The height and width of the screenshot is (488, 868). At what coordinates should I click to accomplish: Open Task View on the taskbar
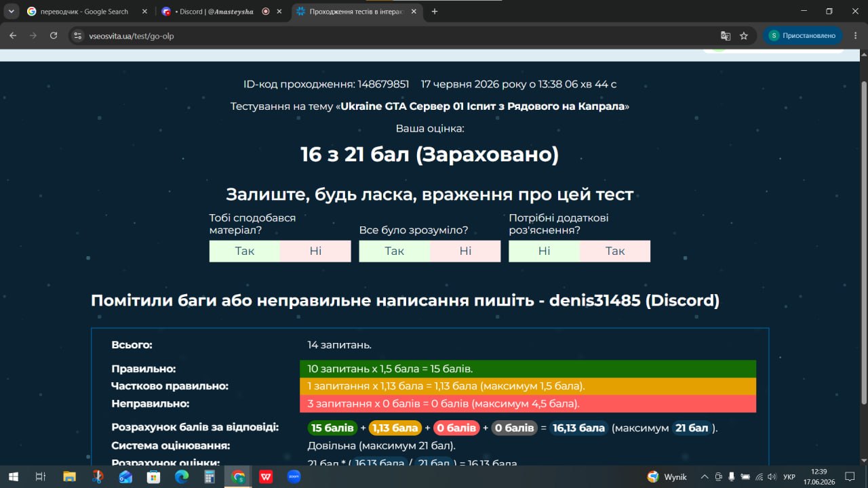coord(41,476)
